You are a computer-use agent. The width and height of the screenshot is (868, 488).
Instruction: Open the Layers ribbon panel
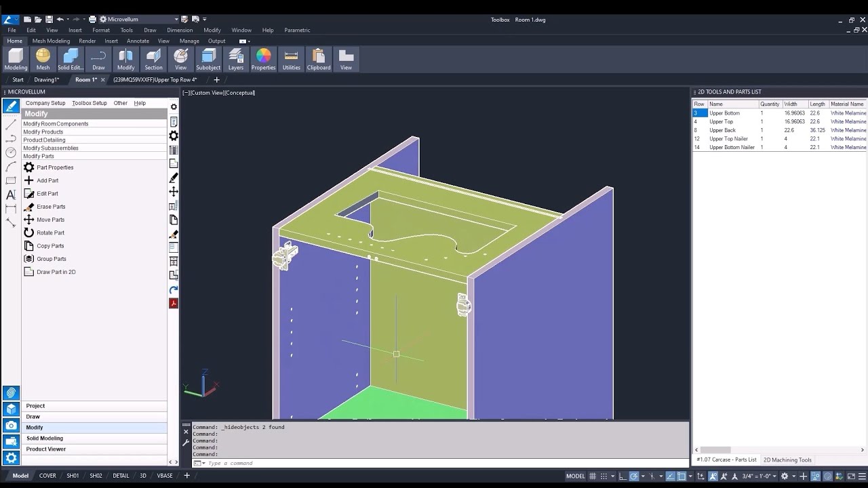[235, 59]
